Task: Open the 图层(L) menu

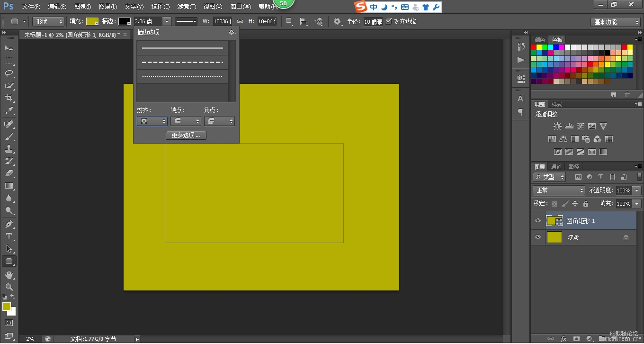Action: [x=108, y=7]
